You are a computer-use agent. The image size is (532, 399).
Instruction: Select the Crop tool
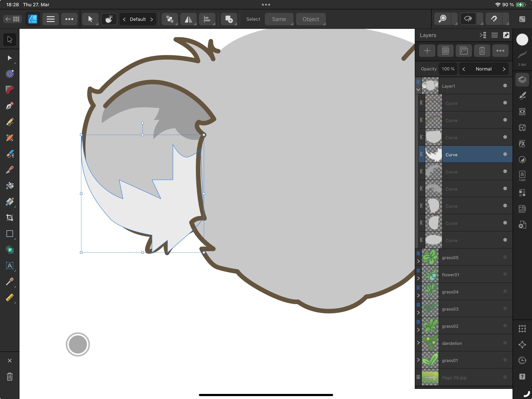tap(10, 218)
